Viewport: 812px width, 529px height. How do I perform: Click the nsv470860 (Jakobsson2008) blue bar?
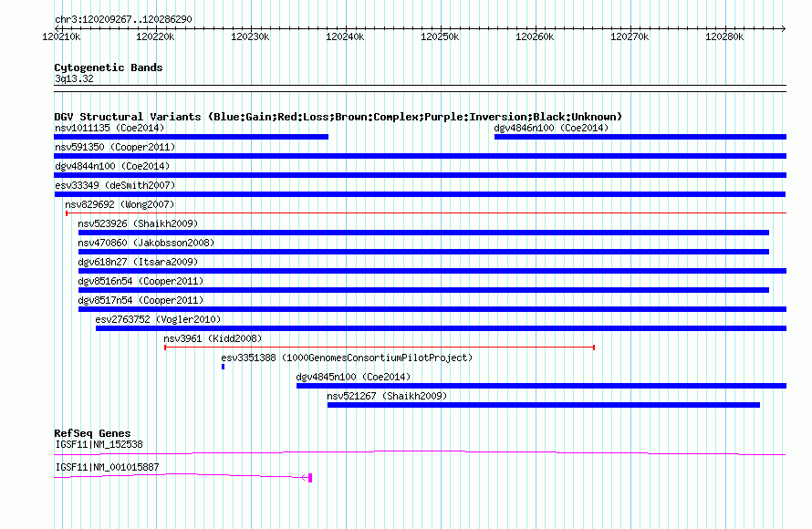pyautogui.click(x=423, y=252)
